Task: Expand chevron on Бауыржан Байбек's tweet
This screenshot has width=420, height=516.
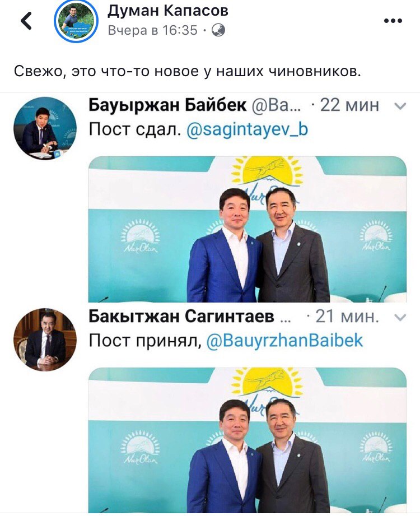Action: (400, 106)
